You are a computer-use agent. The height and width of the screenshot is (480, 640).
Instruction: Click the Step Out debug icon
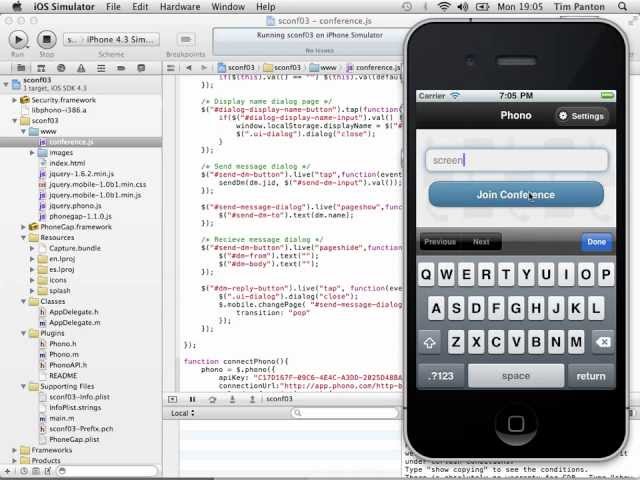252,399
